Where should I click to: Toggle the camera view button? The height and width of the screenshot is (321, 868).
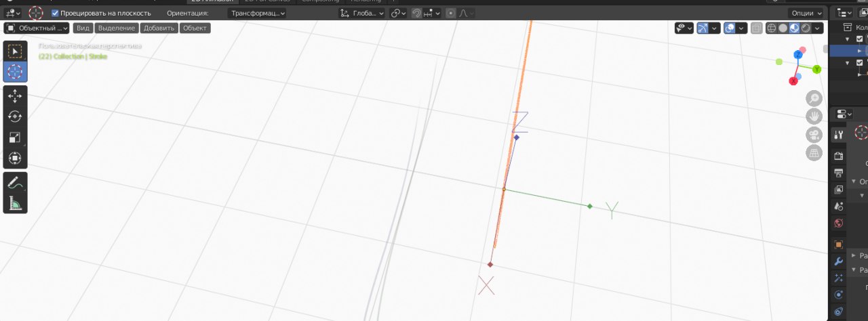tap(814, 135)
